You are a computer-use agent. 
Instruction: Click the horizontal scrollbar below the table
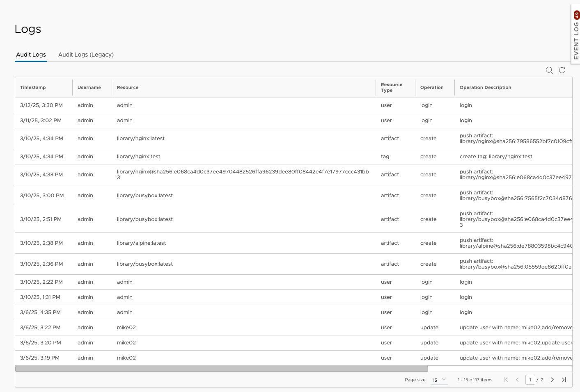pos(222,368)
